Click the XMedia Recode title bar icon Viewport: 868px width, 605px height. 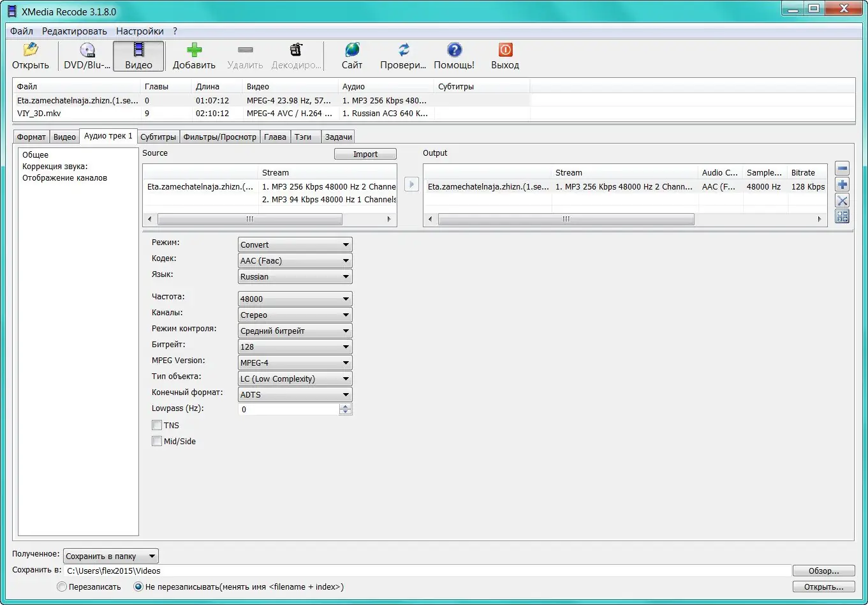pos(13,11)
